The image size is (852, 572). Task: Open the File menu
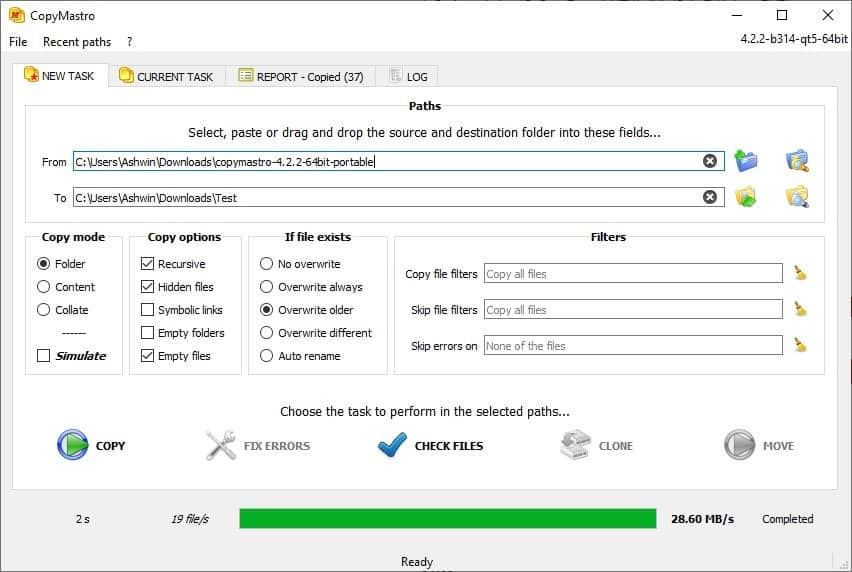(18, 42)
